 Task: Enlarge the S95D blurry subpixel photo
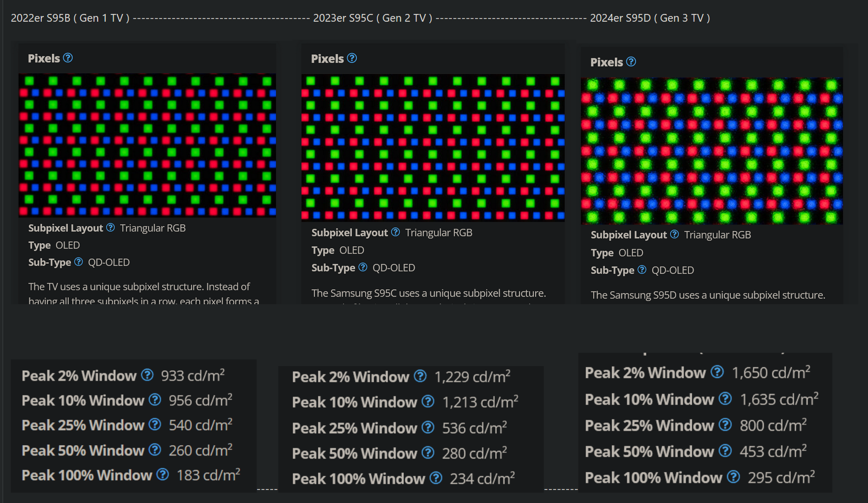(x=712, y=151)
